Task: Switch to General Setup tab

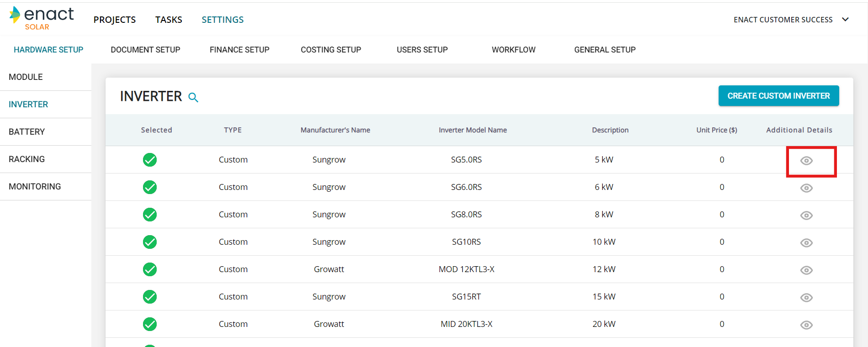Action: coord(605,50)
